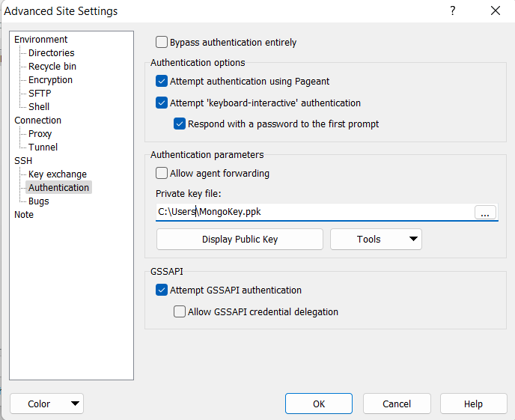The image size is (515, 420).
Task: Toggle Respond with a password checkbox
Action: point(180,124)
